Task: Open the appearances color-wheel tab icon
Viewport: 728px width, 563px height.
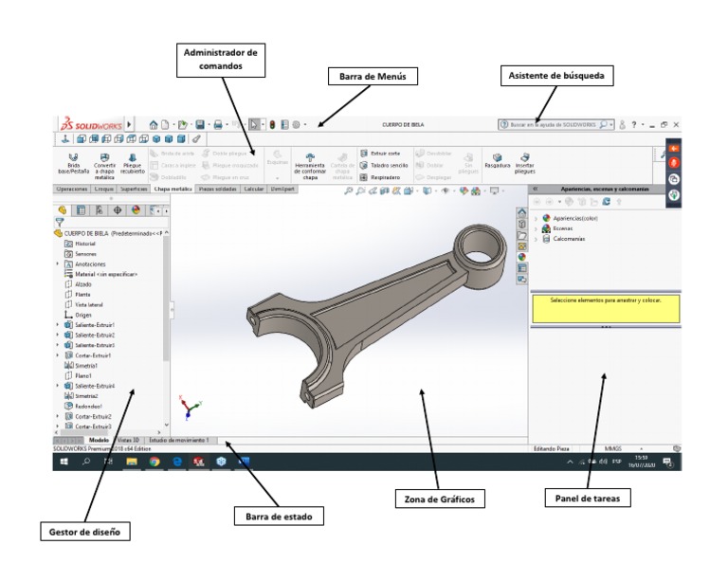Action: (x=136, y=209)
